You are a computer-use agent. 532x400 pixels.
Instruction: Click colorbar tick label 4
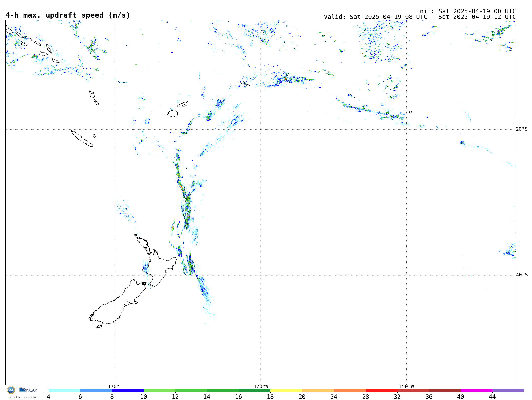coord(49,397)
